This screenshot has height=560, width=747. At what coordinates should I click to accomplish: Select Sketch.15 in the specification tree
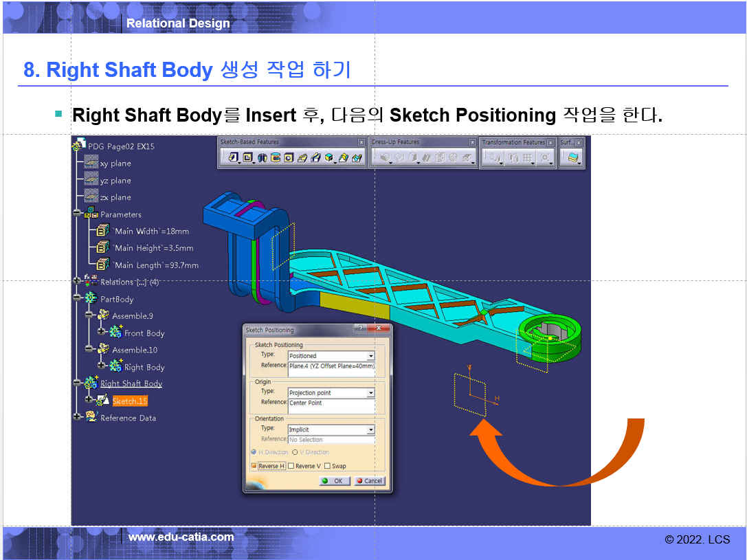point(130,401)
